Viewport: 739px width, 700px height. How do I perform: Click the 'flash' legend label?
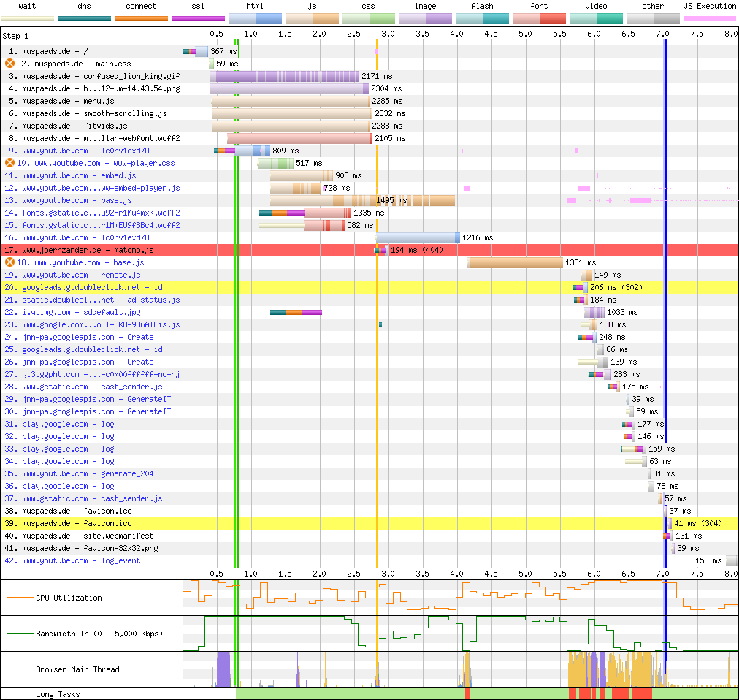(482, 6)
